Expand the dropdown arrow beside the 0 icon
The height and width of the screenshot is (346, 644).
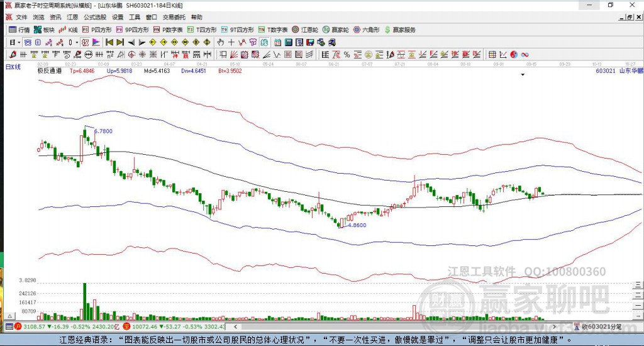pyautogui.click(x=76, y=42)
